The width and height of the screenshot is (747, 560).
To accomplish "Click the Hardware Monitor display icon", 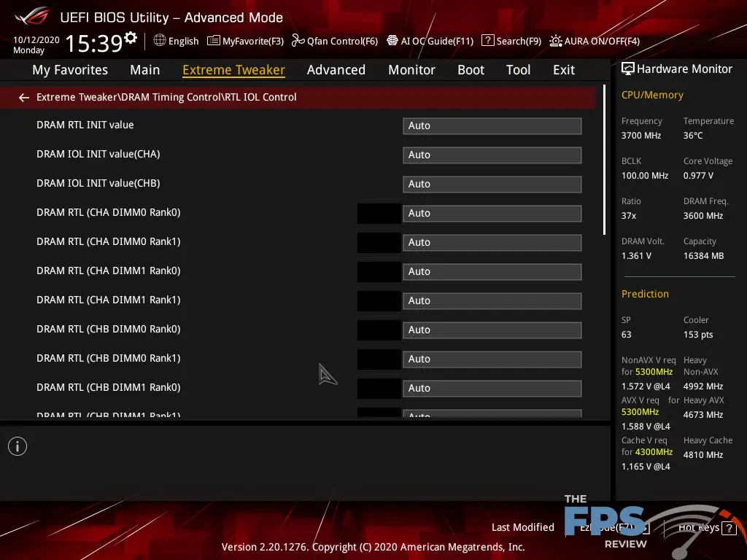I will coord(628,69).
